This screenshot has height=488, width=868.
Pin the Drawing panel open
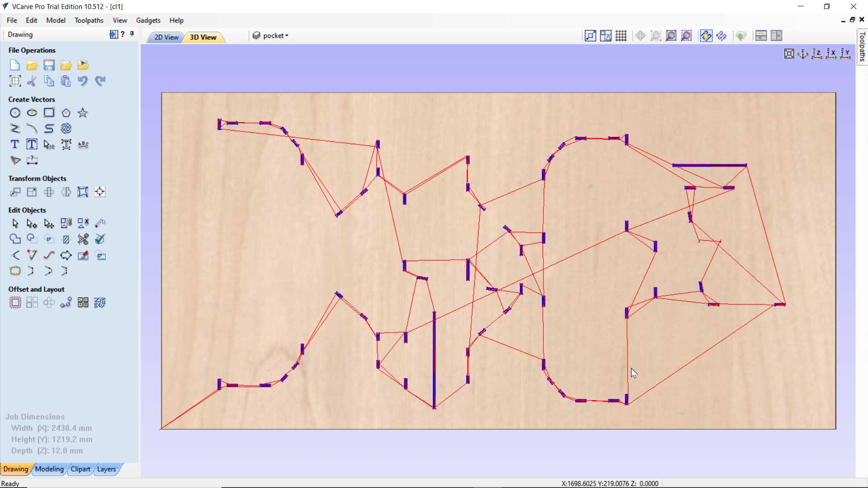coord(132,34)
